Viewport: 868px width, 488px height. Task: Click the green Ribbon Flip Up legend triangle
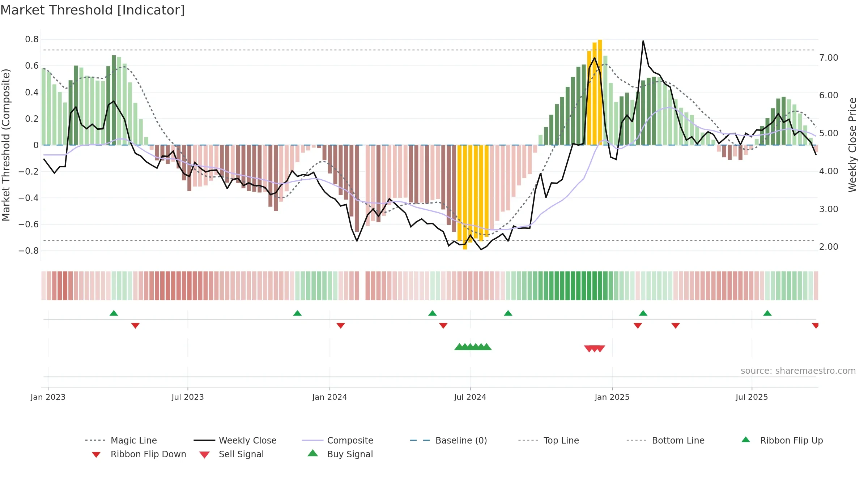(746, 440)
